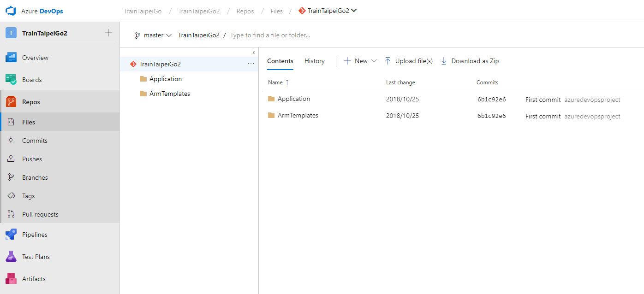Viewport: 644px width, 294px height.
Task: Open the Test Plans flask icon
Action: coord(11,257)
